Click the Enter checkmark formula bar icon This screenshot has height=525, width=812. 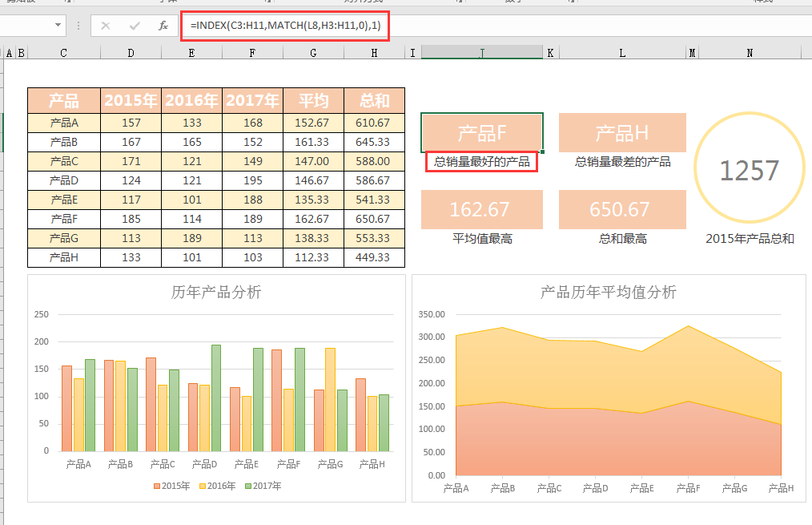[135, 26]
